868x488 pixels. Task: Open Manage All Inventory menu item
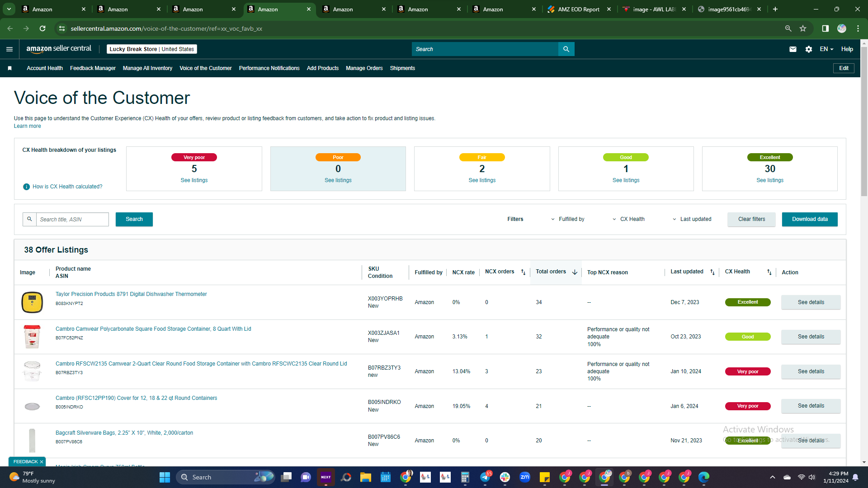point(147,68)
